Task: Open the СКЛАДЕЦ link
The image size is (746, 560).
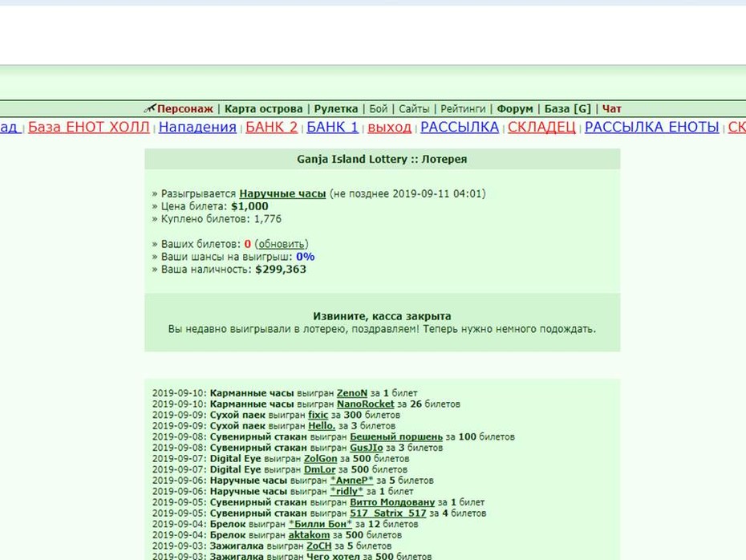Action: 541,127
